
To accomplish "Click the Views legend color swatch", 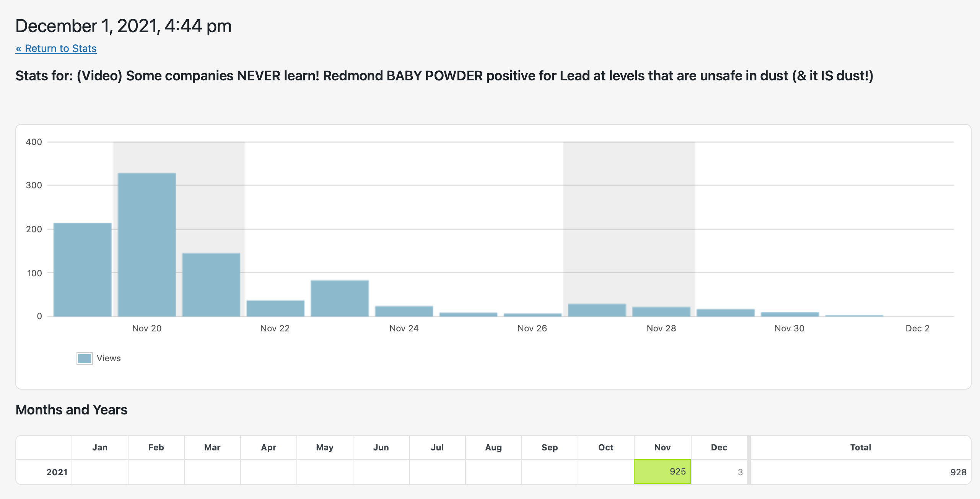I will tap(85, 359).
